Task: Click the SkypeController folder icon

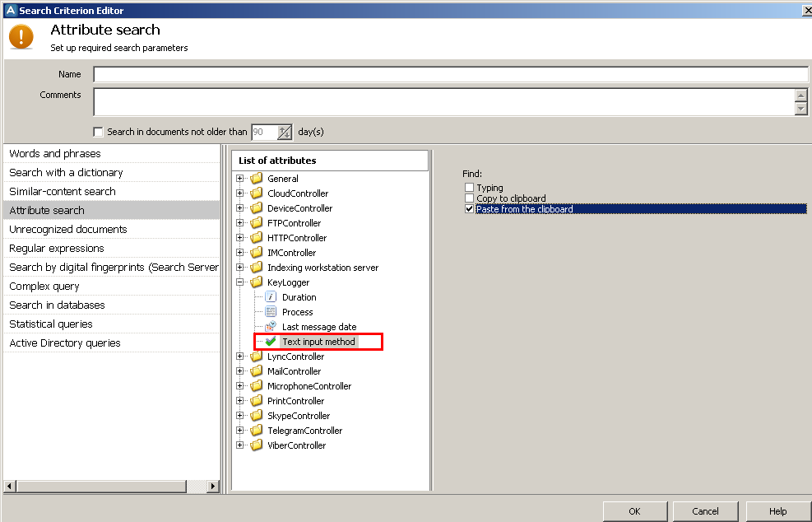Action: pos(257,416)
